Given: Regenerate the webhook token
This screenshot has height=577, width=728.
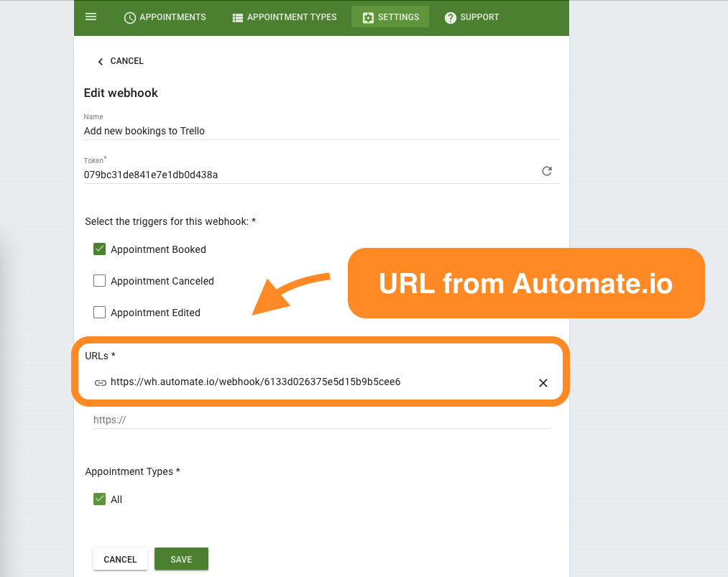Looking at the screenshot, I should coord(547,171).
